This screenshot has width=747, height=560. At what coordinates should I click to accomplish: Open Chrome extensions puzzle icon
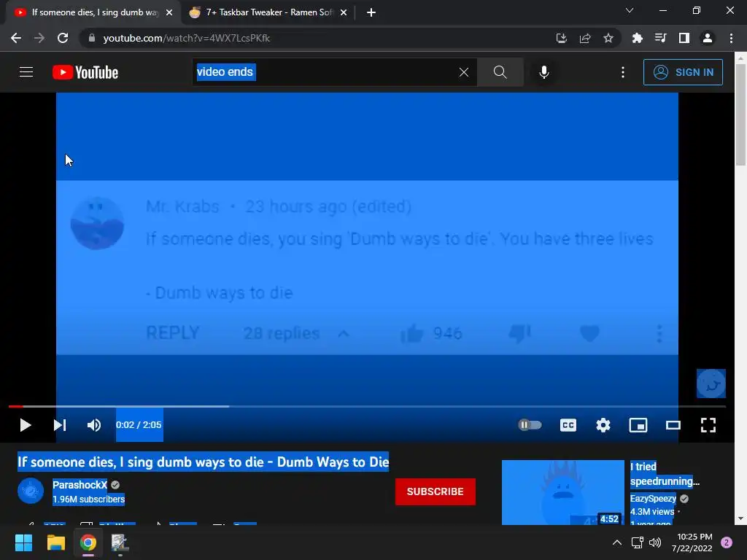tap(637, 38)
